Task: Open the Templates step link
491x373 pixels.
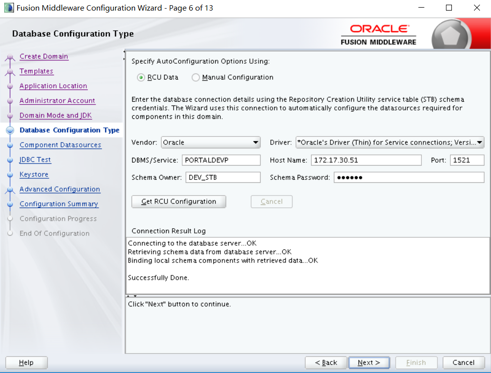Action: pos(36,71)
